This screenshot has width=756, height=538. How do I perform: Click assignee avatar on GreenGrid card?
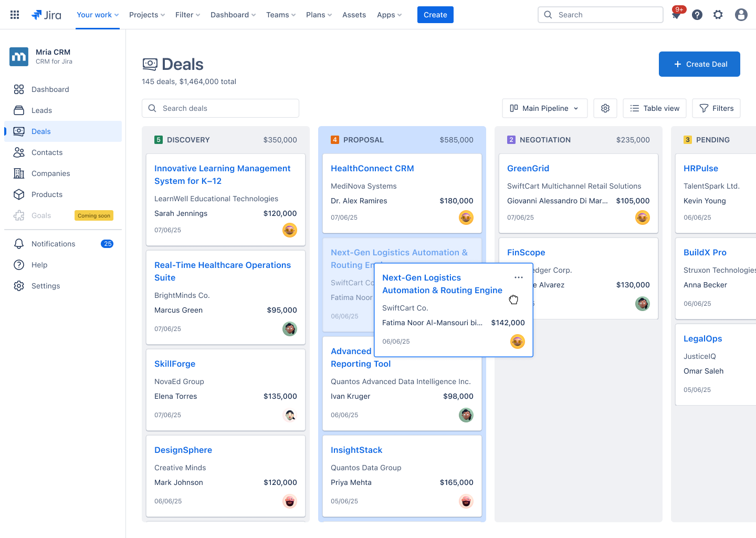(x=643, y=218)
